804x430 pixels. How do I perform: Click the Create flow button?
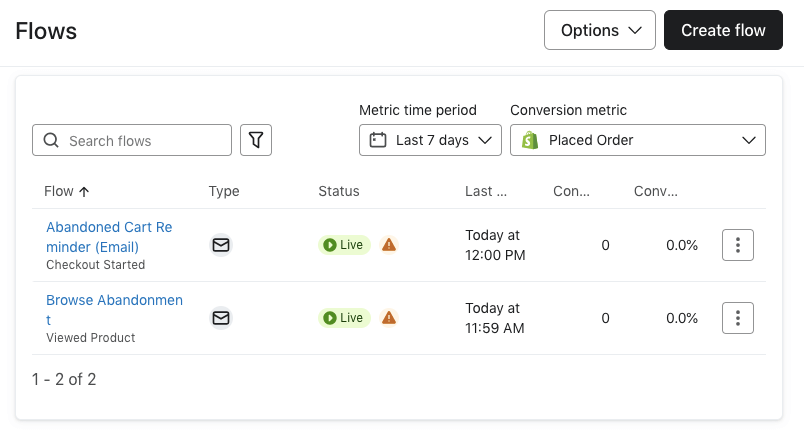[723, 30]
